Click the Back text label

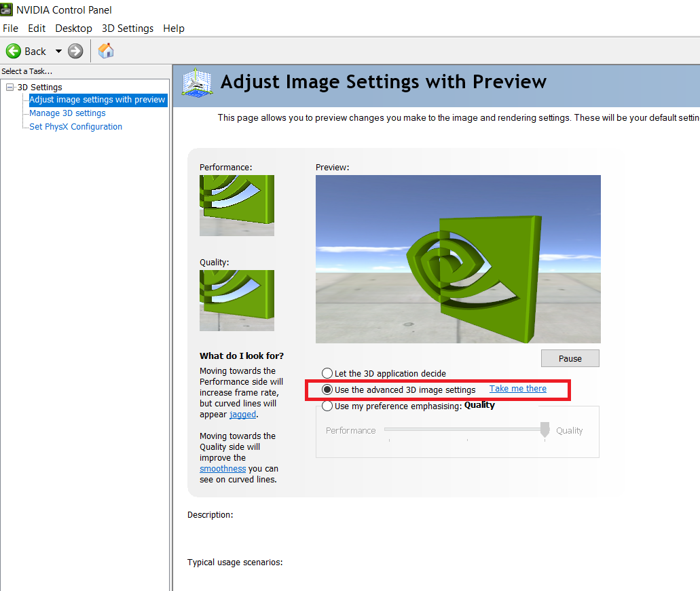pyautogui.click(x=35, y=52)
